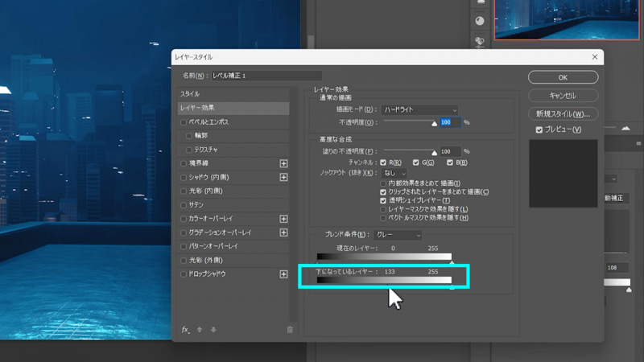The width and height of the screenshot is (644, 362).
Task: Toggle the プレビュー checkbox
Action: point(539,130)
